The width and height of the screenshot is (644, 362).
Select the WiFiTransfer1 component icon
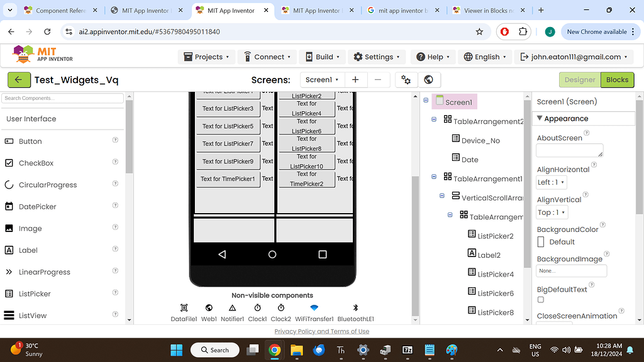tap(314, 309)
